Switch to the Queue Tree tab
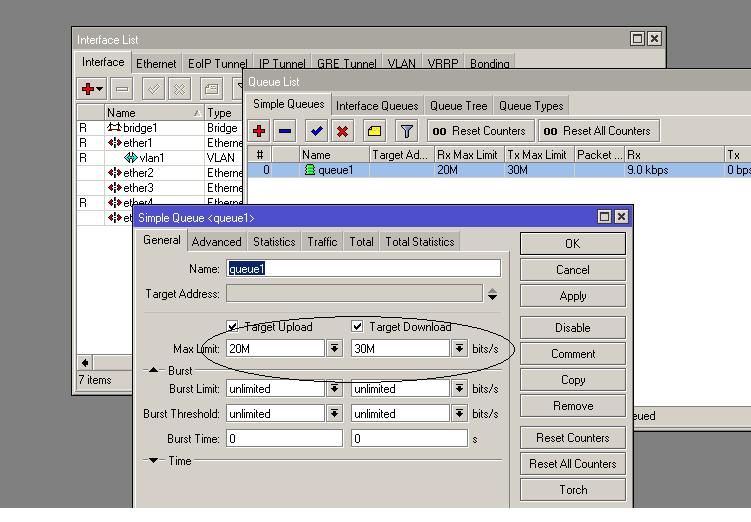Screen dimensions: 751x522 click(x=458, y=106)
